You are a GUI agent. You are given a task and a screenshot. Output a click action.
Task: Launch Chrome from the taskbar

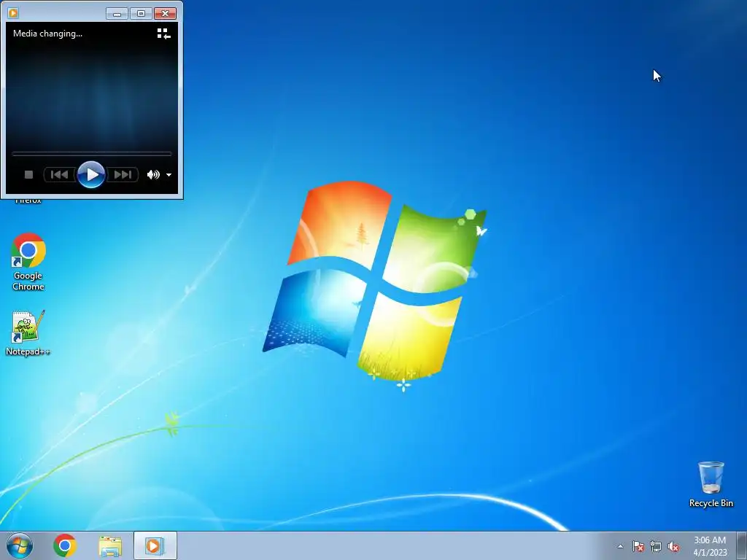point(65,545)
